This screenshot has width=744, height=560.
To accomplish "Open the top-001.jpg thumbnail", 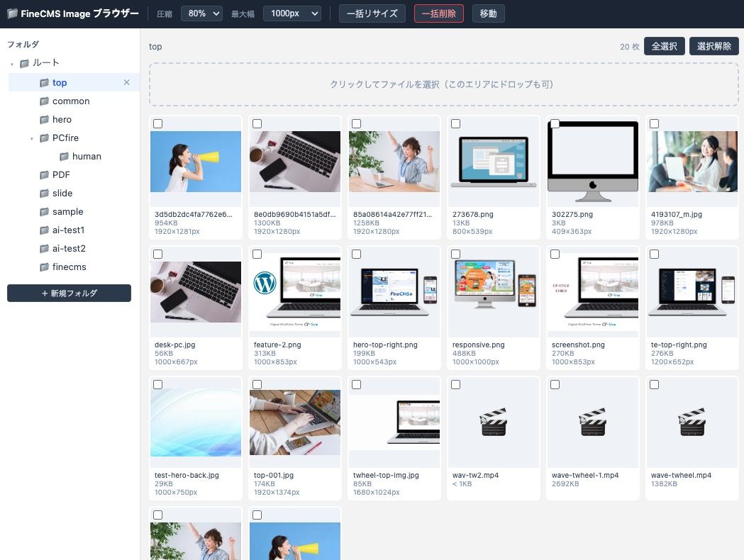I will (295, 422).
